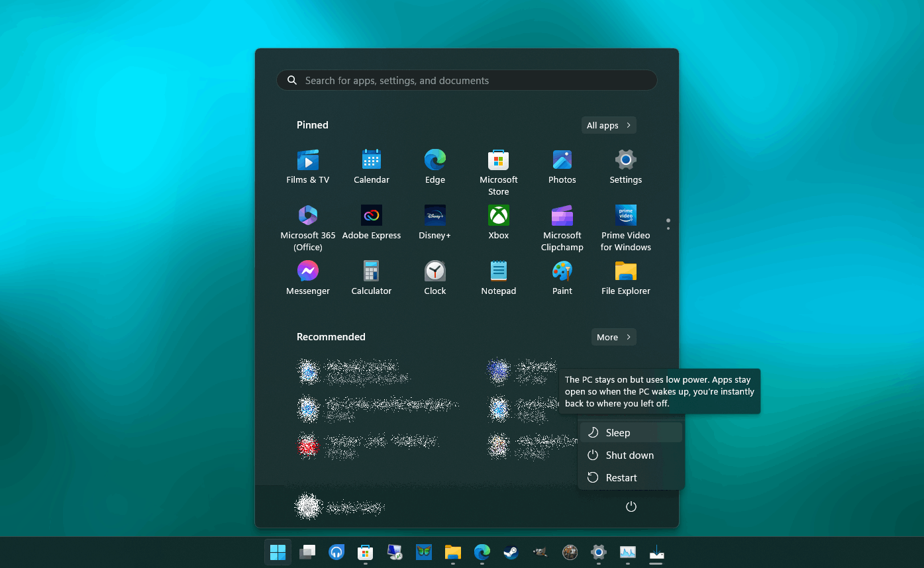Image resolution: width=924 pixels, height=568 pixels.
Task: Open GIMP from the taskbar
Action: click(x=540, y=551)
